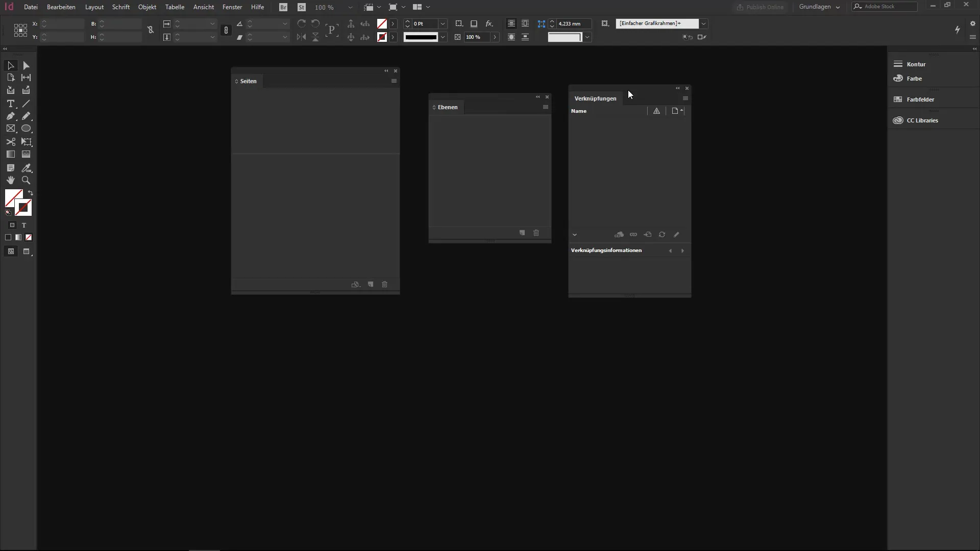Select the Pencil tool
Image resolution: width=980 pixels, height=551 pixels.
coord(26,116)
